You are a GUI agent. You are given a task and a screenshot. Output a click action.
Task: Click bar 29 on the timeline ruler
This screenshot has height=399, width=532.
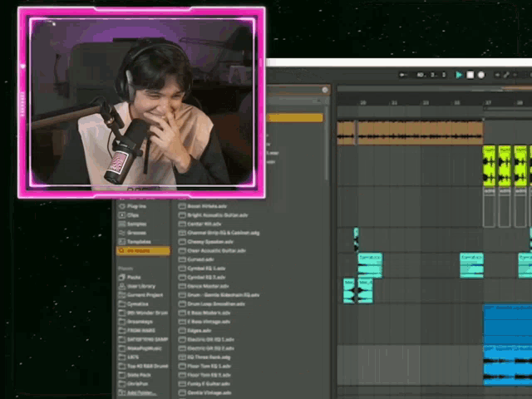363,102
